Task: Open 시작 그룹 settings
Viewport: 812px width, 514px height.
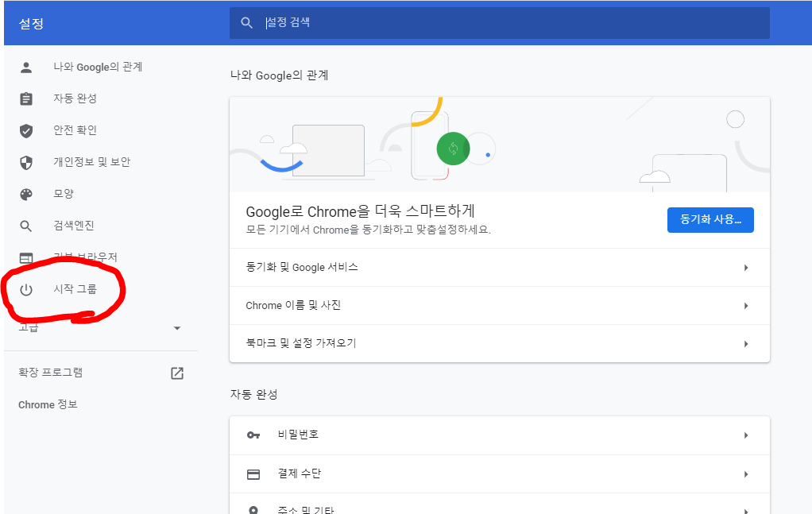Action: point(75,289)
